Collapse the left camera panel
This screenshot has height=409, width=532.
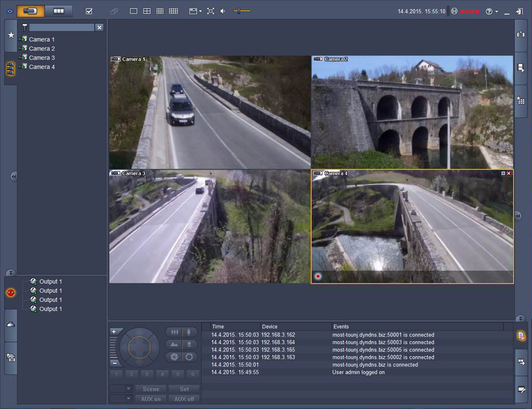(14, 177)
